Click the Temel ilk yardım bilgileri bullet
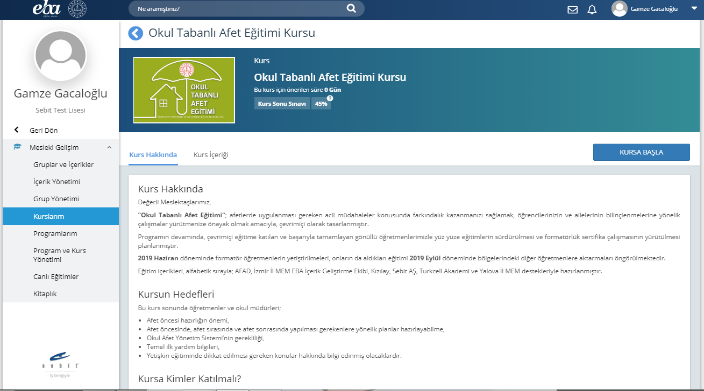Viewport: 704px width, 391px height. [x=183, y=347]
